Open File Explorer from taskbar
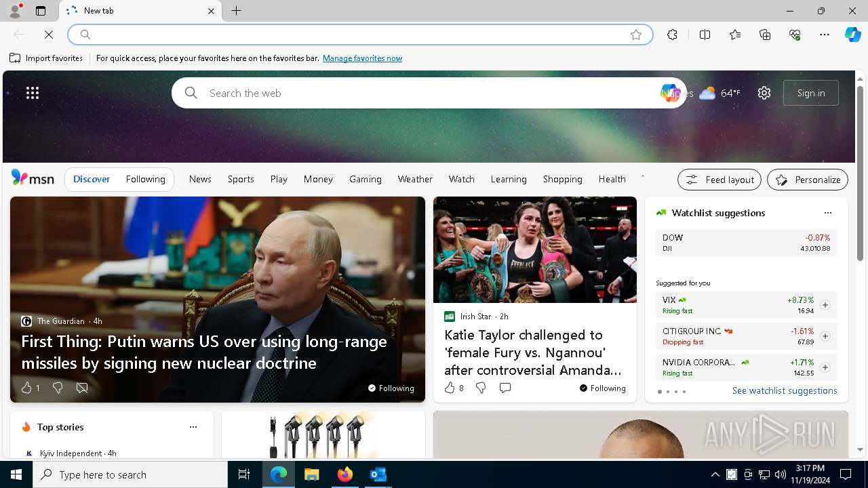 click(312, 474)
